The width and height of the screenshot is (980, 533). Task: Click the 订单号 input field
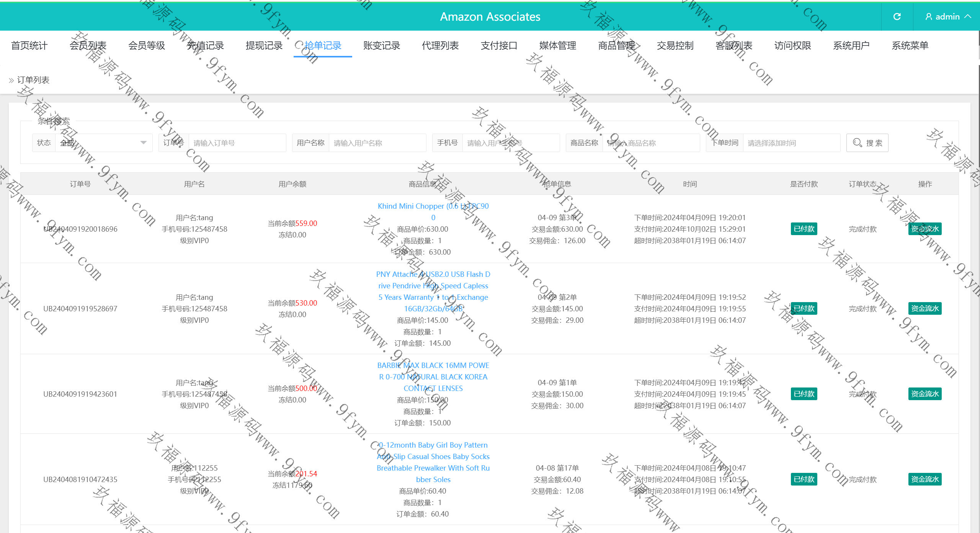(x=237, y=143)
